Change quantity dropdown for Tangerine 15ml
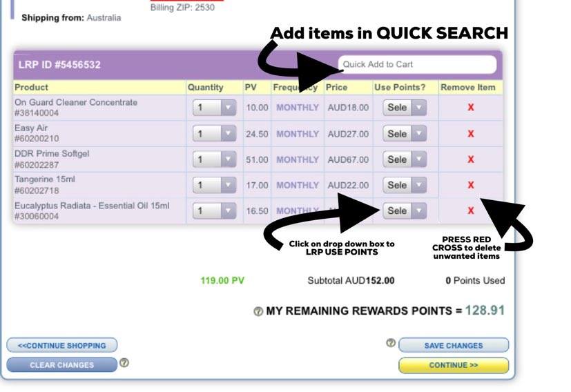This screenshot has width=571, height=392. coord(214,185)
